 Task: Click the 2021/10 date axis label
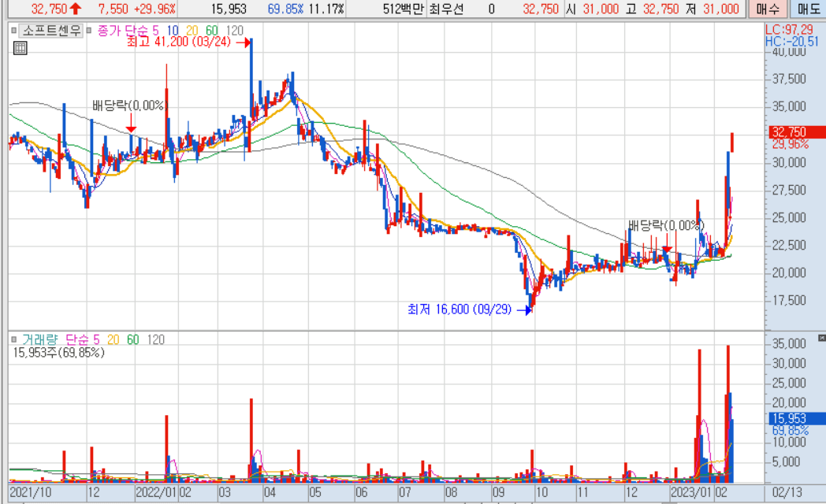pos(31,493)
